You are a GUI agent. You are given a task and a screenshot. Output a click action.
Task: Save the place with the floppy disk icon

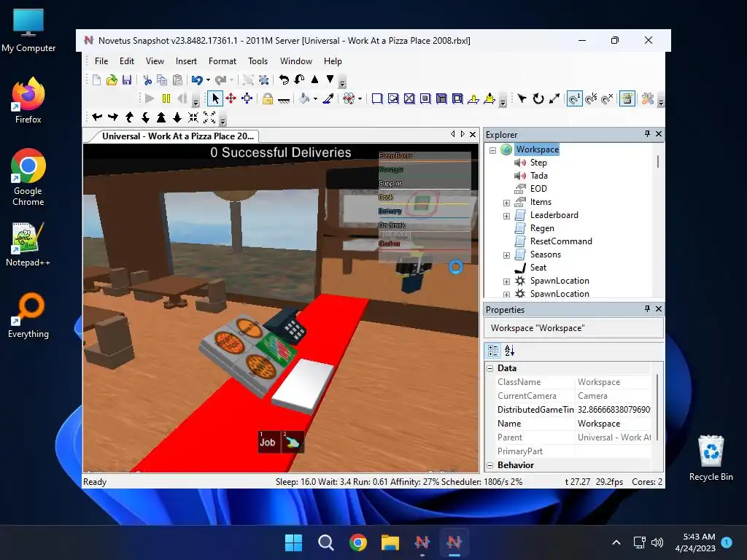127,79
